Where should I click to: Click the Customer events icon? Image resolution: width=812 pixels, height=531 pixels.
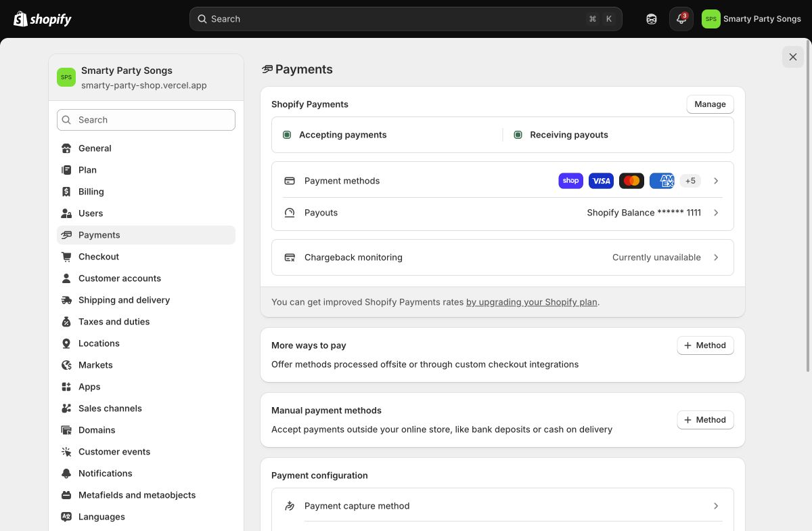pyautogui.click(x=66, y=452)
